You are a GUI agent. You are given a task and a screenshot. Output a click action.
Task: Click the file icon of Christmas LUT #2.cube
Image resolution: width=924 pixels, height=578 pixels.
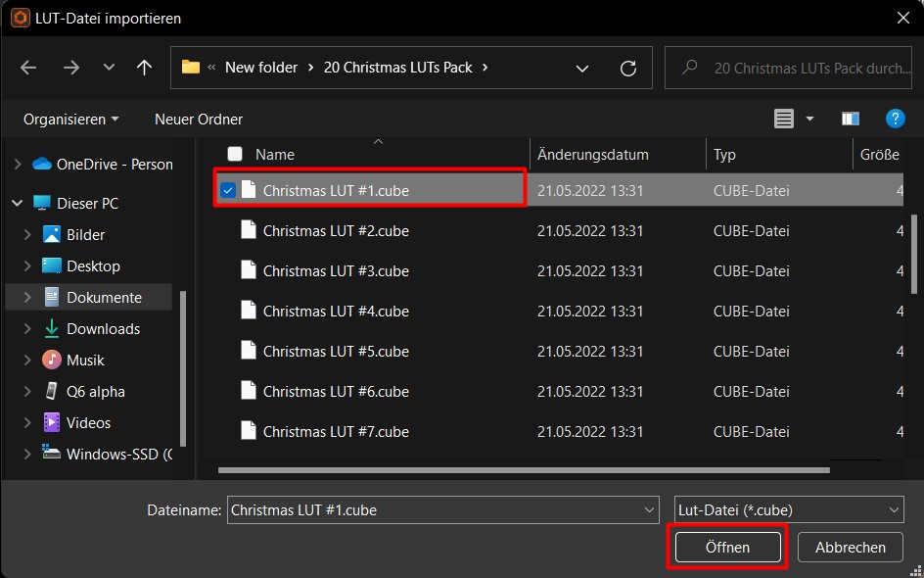[249, 230]
